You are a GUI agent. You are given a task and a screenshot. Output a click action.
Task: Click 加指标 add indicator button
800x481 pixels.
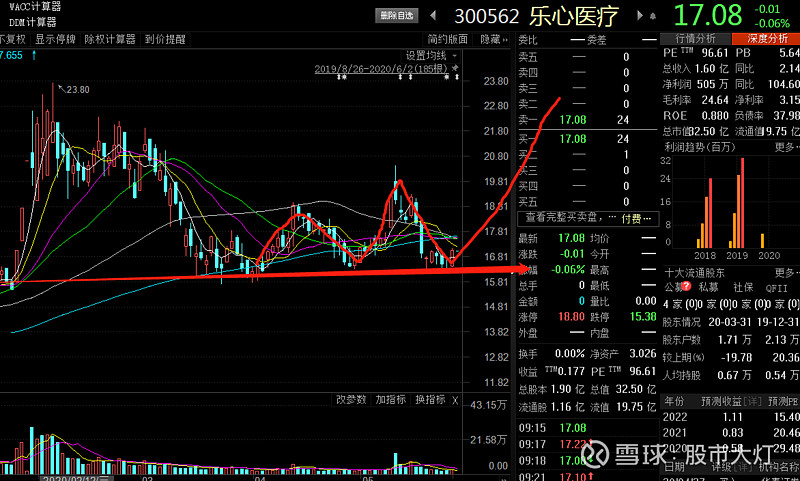pos(391,399)
